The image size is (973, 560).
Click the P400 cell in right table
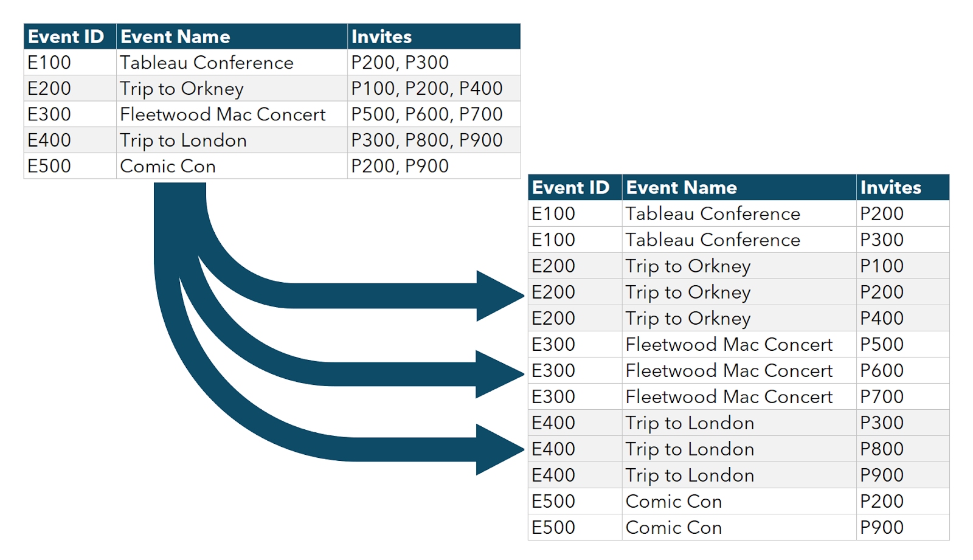pyautogui.click(x=902, y=318)
